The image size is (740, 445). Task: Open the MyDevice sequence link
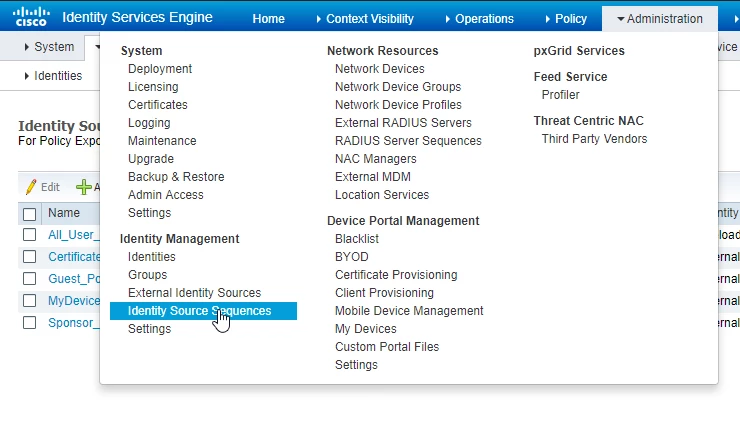pyautogui.click(x=74, y=301)
